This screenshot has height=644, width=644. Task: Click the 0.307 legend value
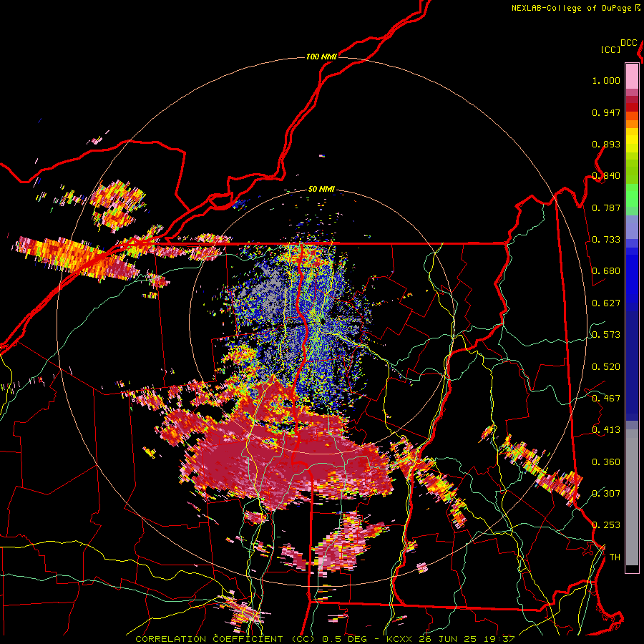(606, 494)
